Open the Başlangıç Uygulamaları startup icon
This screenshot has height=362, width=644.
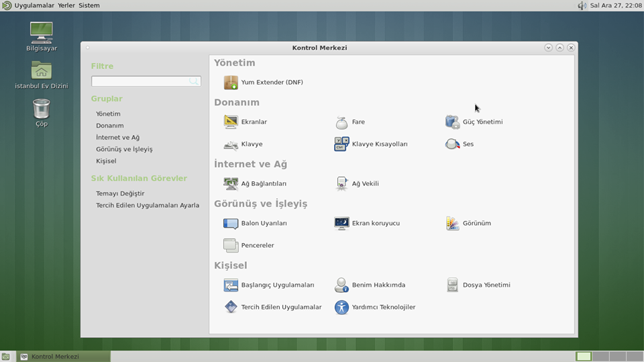click(x=230, y=285)
